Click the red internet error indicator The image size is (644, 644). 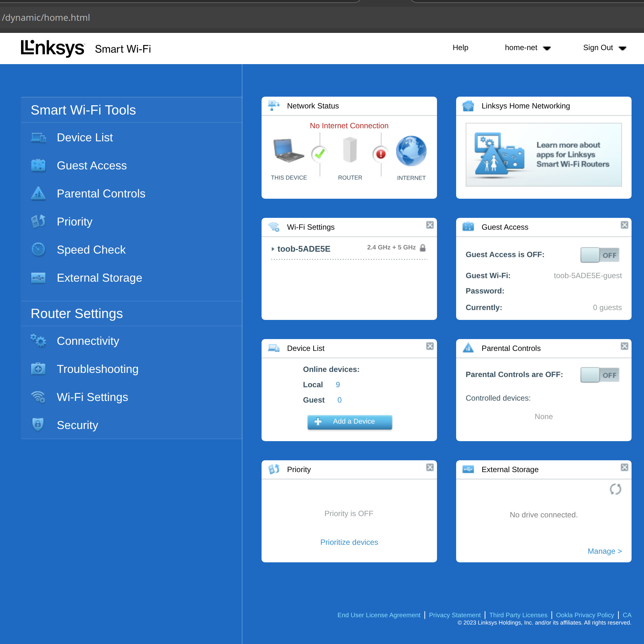(x=381, y=154)
